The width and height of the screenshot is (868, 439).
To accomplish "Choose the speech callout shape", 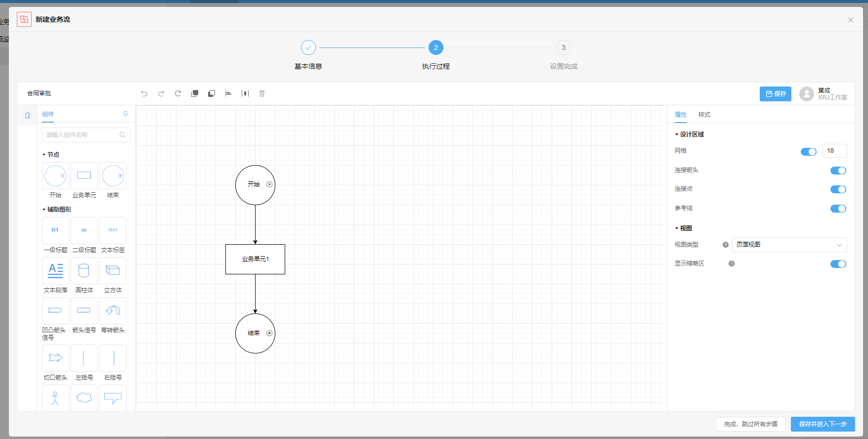I will click(113, 398).
